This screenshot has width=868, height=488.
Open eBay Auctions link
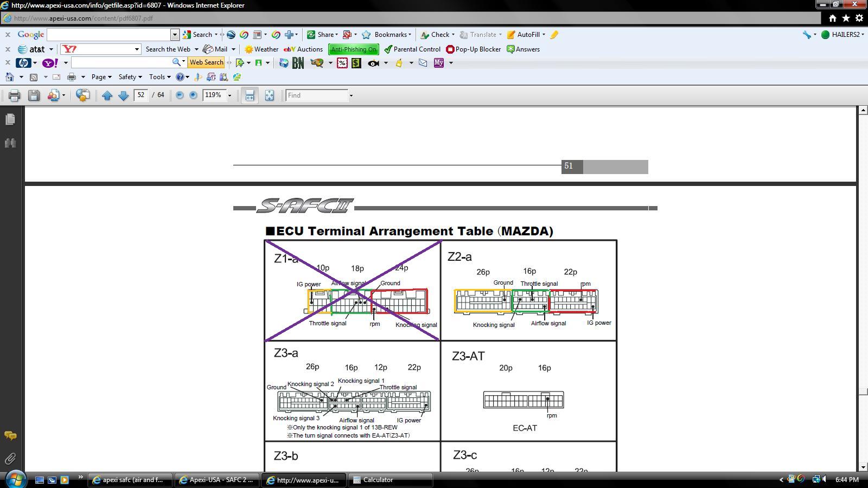point(303,49)
